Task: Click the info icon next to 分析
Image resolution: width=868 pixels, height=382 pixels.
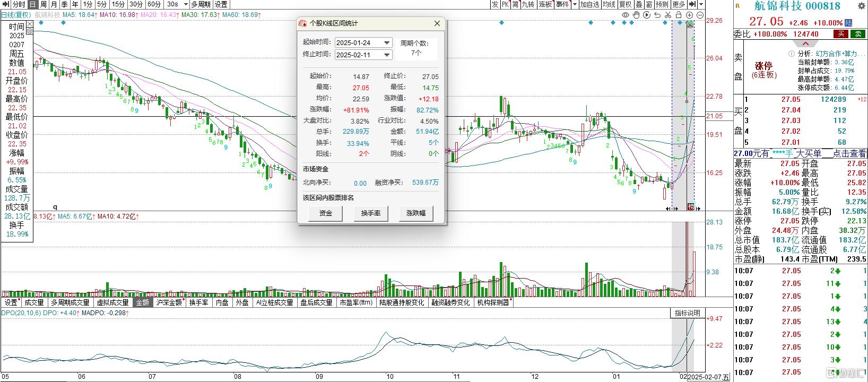Action: pyautogui.click(x=792, y=54)
